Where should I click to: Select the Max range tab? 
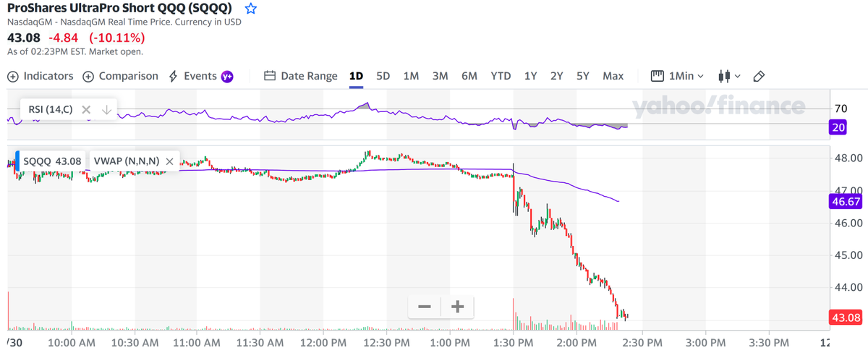pos(613,76)
